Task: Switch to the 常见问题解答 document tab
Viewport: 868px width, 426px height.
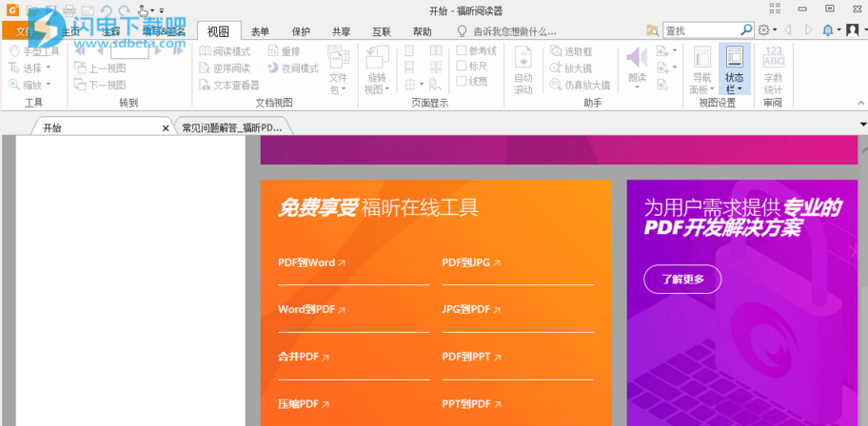Action: click(x=232, y=127)
